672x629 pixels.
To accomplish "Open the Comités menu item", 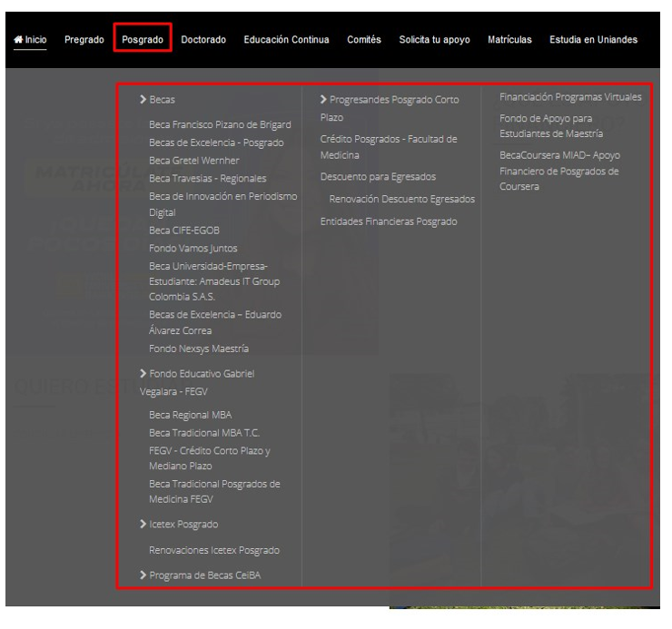I will tap(364, 39).
